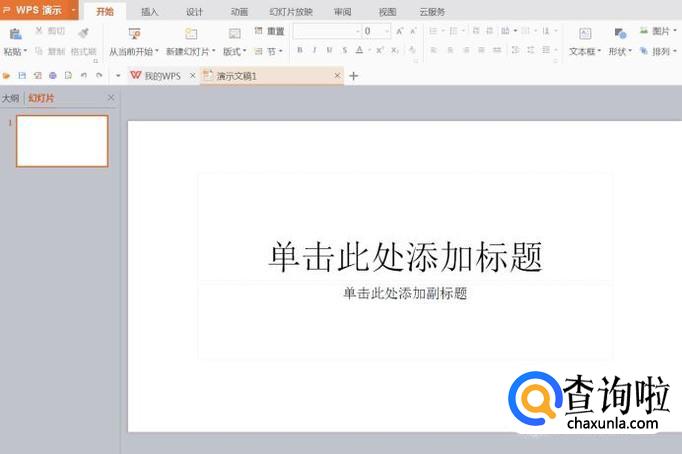Toggle Italic text formatting
Image resolution: width=682 pixels, height=454 pixels.
point(314,50)
